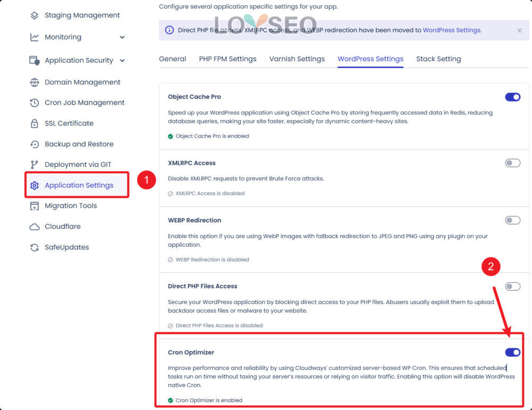Click the Staging Management layers icon
The height and width of the screenshot is (410, 532).
click(34, 15)
